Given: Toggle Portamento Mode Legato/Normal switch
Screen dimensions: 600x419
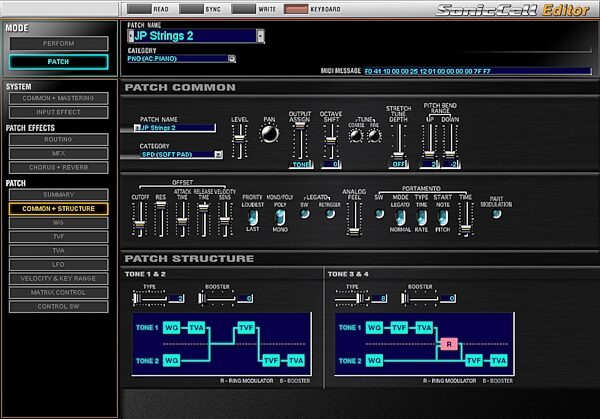Looking at the screenshot, I should coord(400,217).
